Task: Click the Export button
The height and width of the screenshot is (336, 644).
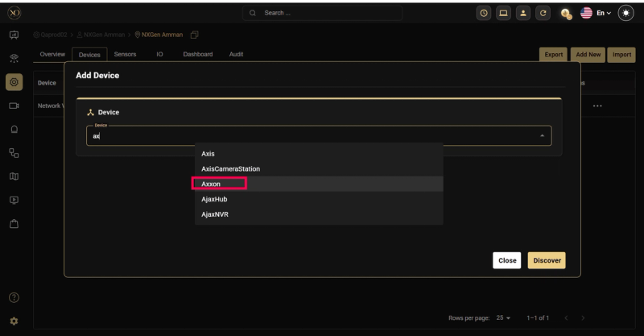Action: click(553, 55)
